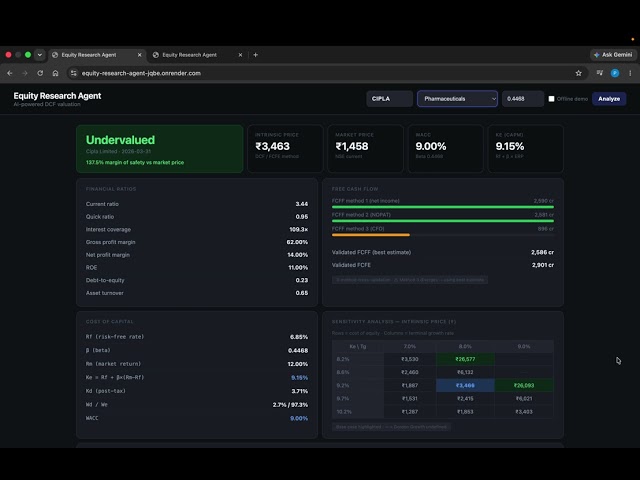640x480 pixels.
Task: Click the ₹1,287 sensitivity cell
Action: click(409, 411)
